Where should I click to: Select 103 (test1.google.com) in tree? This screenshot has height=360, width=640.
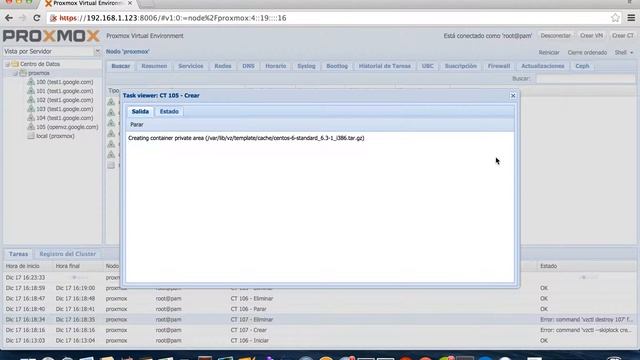click(64, 109)
